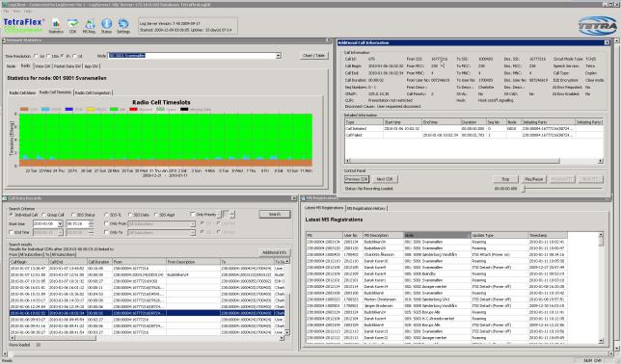The width and height of the screenshot is (621, 364).
Task: Click the Stop playback button
Action: tap(505, 179)
